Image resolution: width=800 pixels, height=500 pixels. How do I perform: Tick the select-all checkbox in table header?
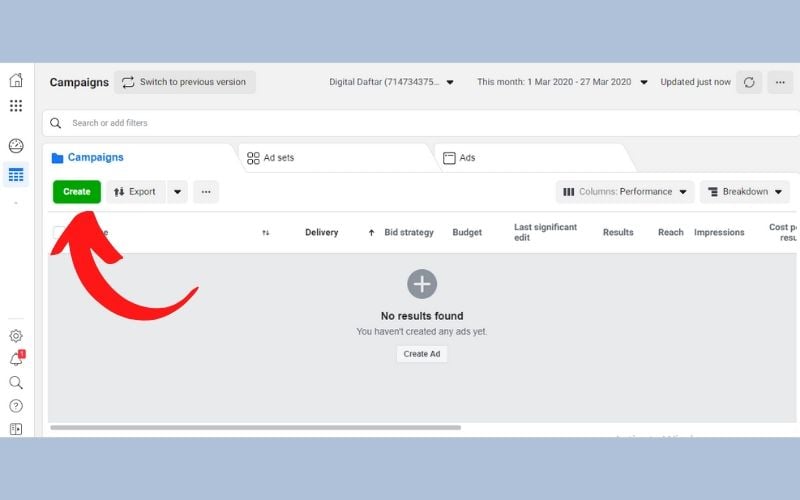click(60, 233)
